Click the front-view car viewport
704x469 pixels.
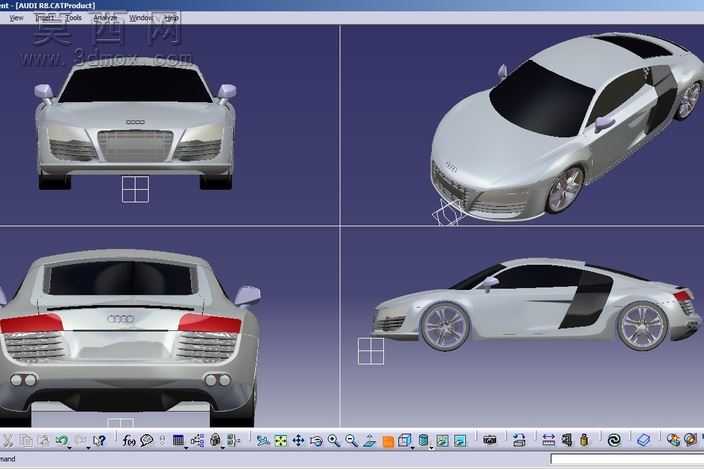169,125
